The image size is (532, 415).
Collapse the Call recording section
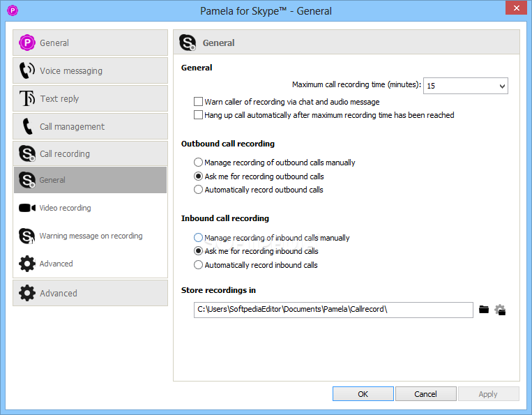(x=90, y=153)
